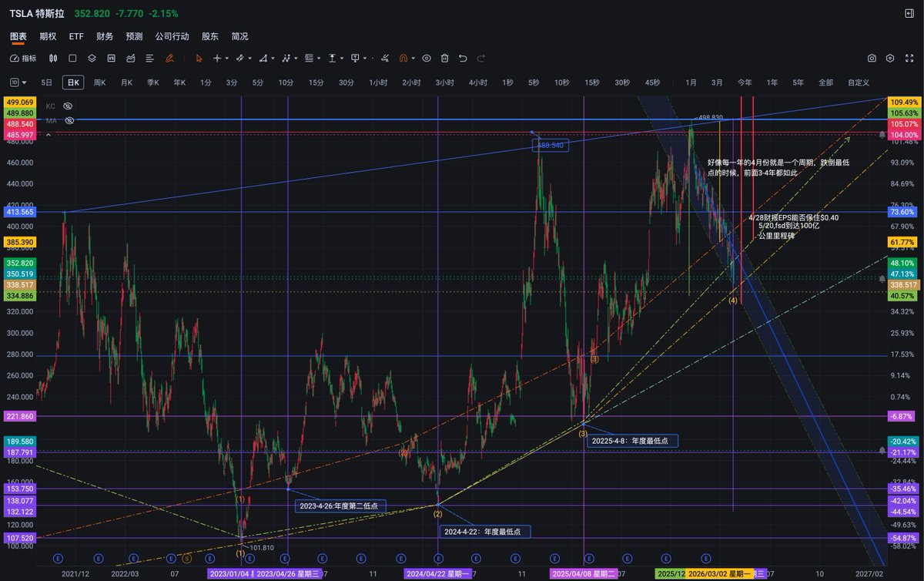Collapse the indicator legend with chevron
The width and height of the screenshot is (924, 581).
tap(50, 135)
